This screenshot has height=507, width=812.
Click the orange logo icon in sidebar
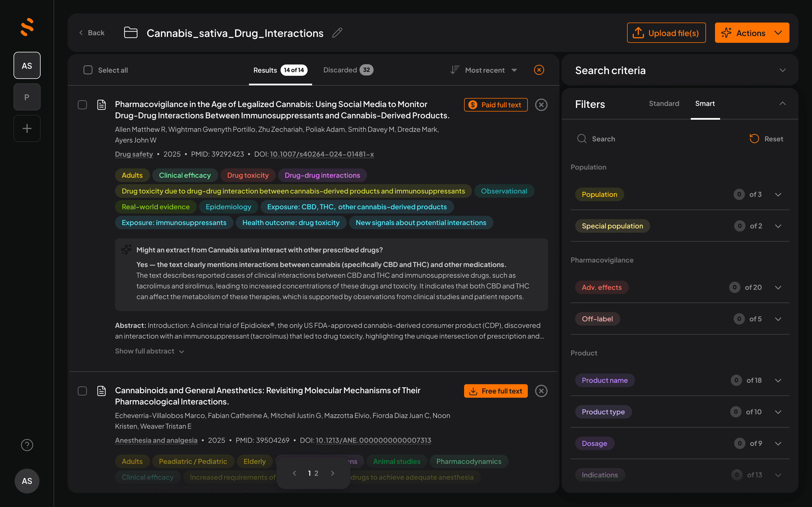(27, 27)
